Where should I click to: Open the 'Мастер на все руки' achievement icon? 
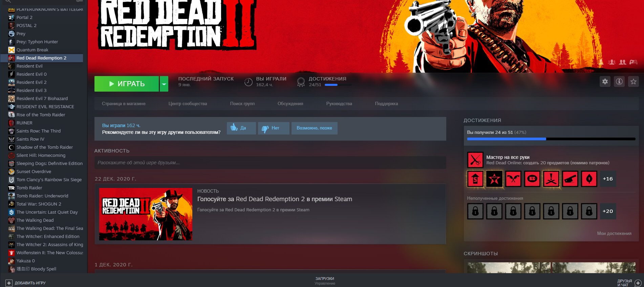[475, 160]
